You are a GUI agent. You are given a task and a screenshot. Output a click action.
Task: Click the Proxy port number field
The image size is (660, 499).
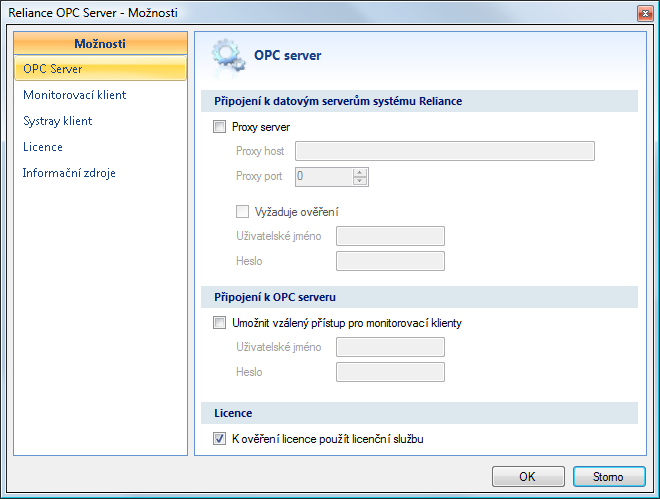tap(324, 177)
